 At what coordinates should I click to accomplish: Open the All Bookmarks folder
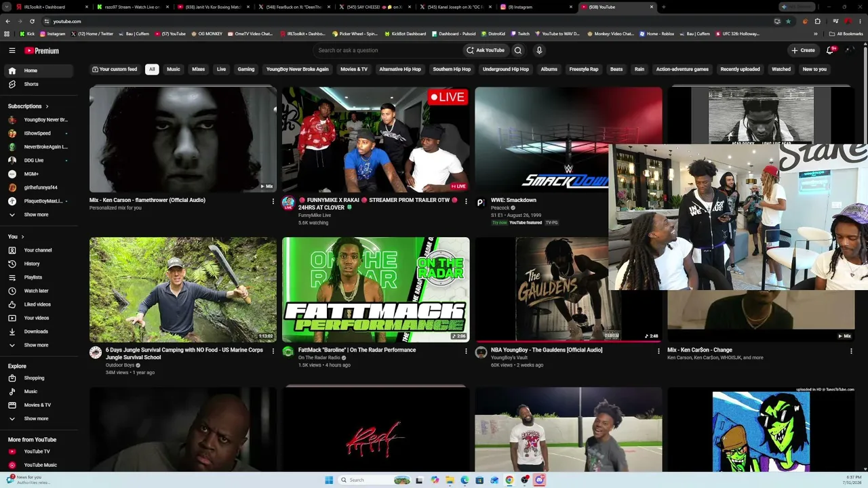point(846,33)
